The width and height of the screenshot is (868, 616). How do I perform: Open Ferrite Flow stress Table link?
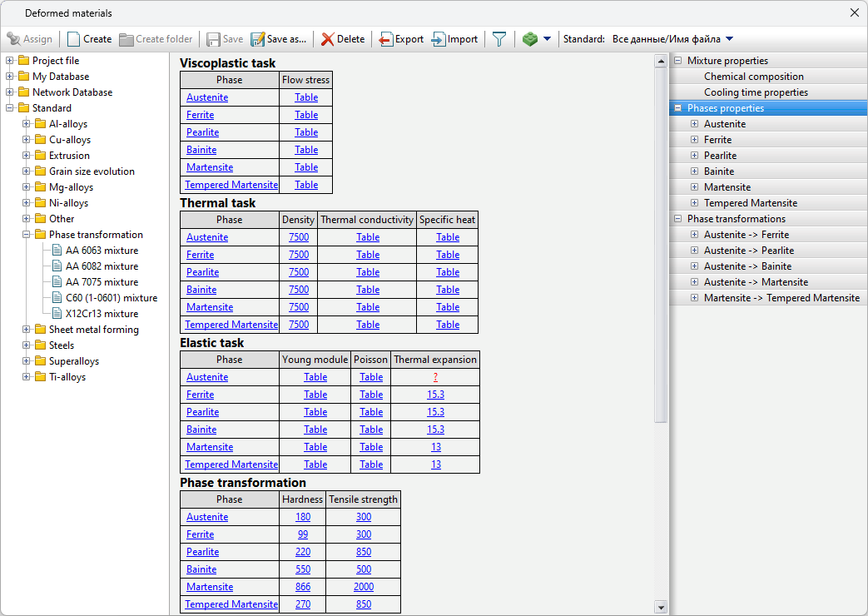click(x=306, y=115)
